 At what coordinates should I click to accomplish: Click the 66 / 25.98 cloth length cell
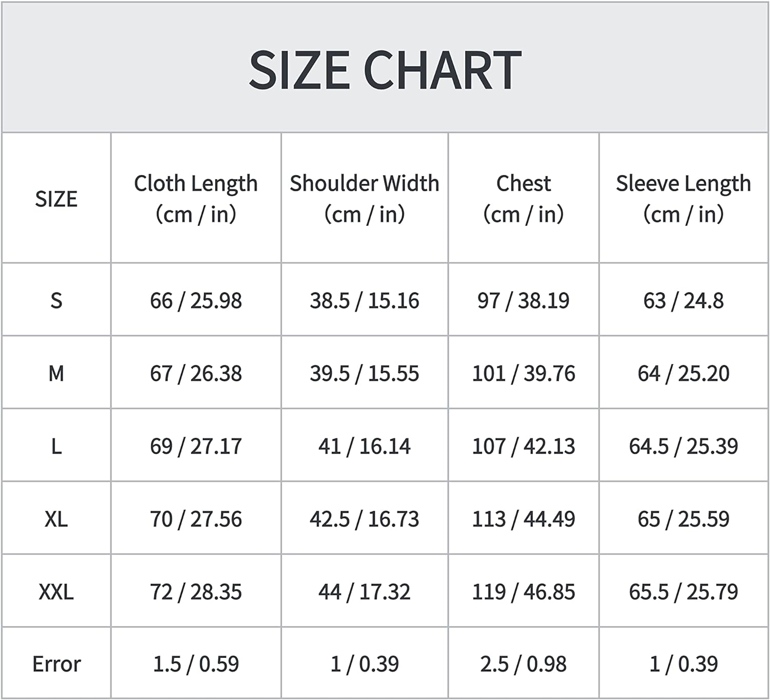pos(196,301)
